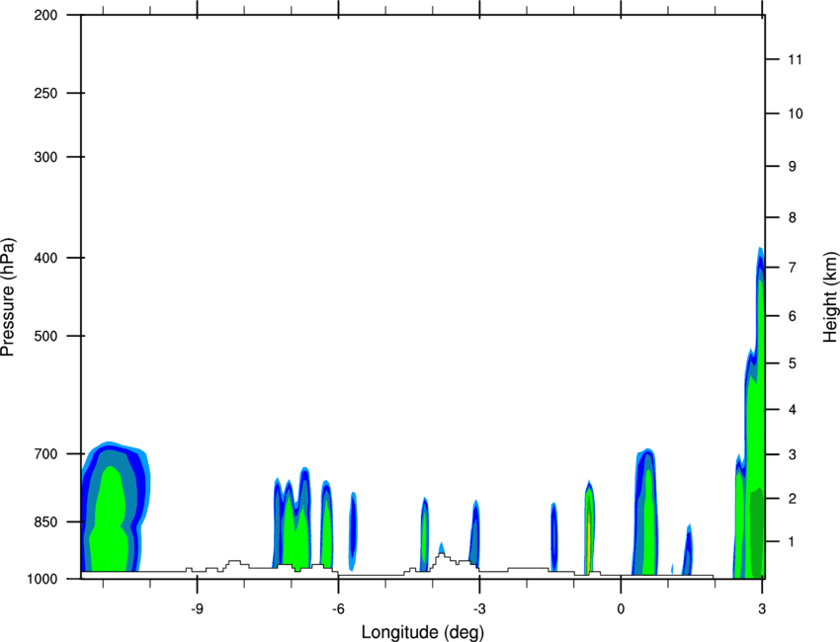Viewport: 840px width, 642px height.
Task: Pick the 7 km height label
Action: [793, 267]
